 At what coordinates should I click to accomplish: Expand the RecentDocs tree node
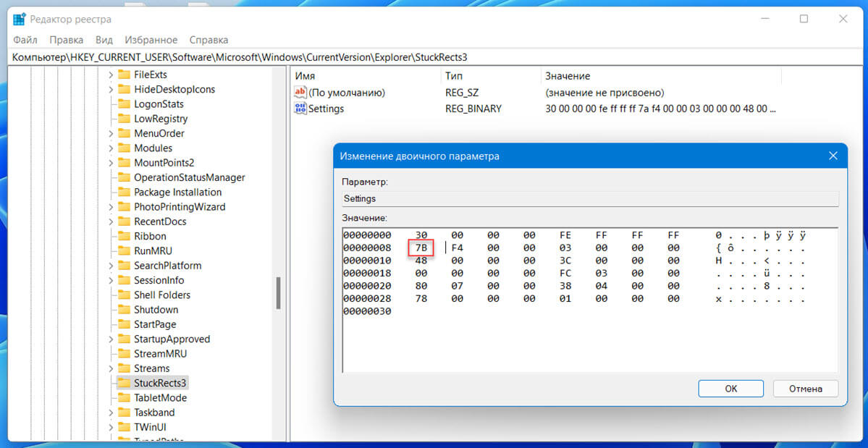(111, 221)
